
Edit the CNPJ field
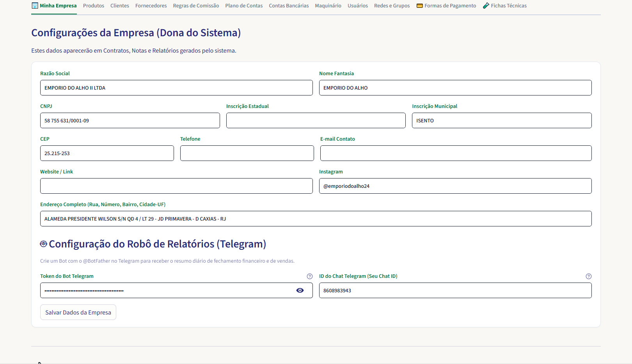pos(130,120)
